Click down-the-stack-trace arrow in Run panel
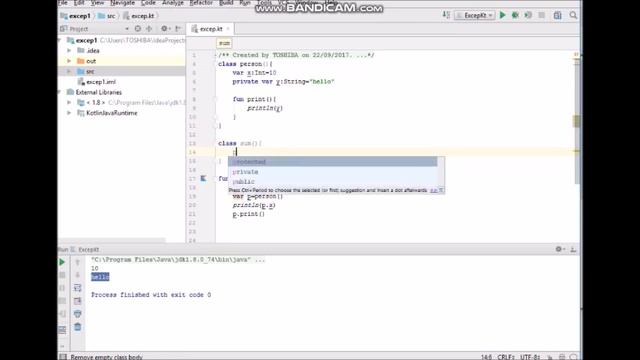Viewport: 640px width, 360px height. click(78, 275)
